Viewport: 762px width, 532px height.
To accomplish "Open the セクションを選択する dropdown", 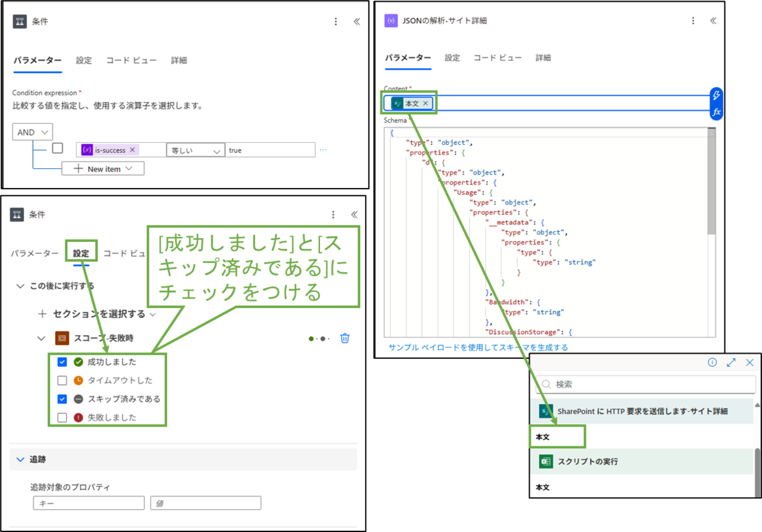I will pyautogui.click(x=98, y=314).
